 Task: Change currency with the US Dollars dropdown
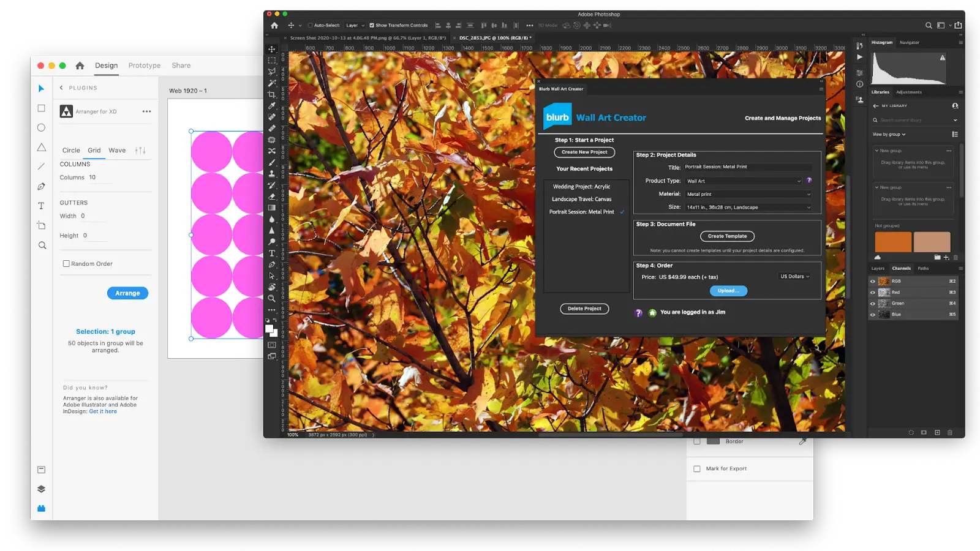point(794,276)
